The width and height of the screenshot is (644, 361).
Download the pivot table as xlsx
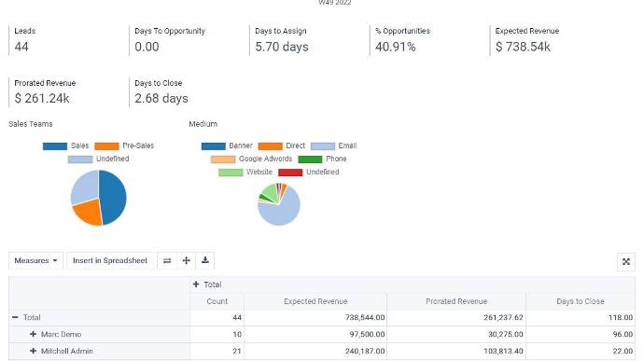pyautogui.click(x=205, y=261)
